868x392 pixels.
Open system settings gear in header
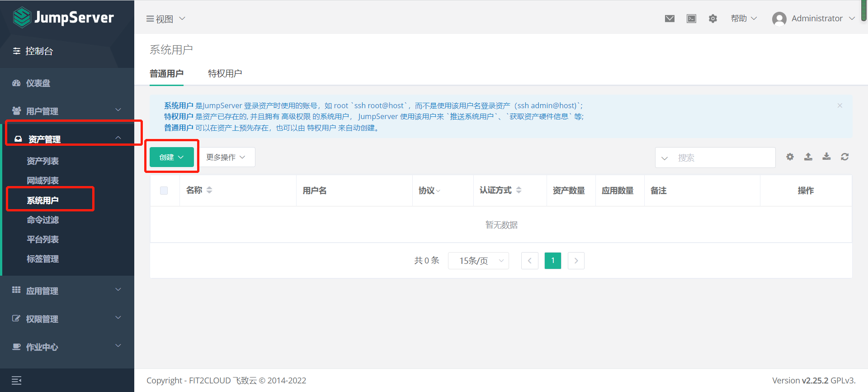[x=713, y=19]
